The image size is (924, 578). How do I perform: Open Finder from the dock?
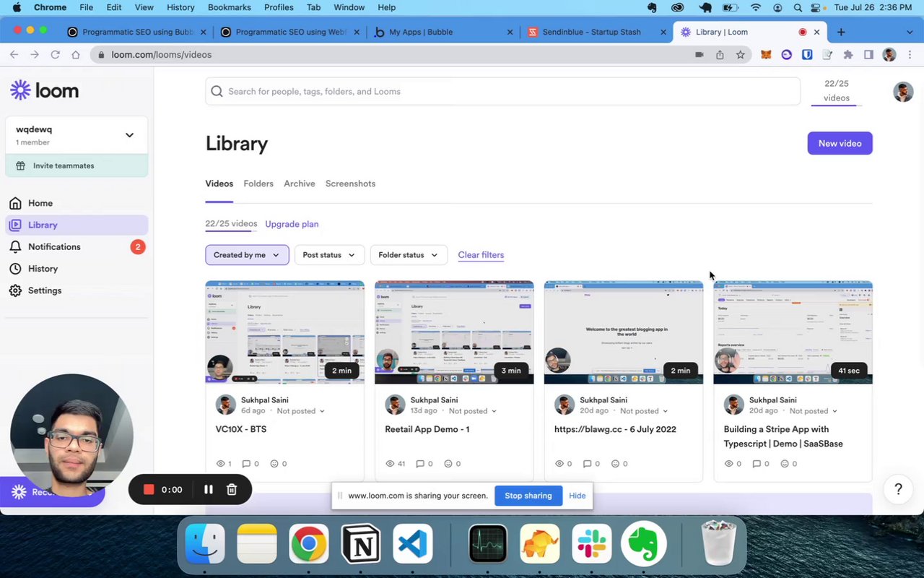[x=205, y=544]
